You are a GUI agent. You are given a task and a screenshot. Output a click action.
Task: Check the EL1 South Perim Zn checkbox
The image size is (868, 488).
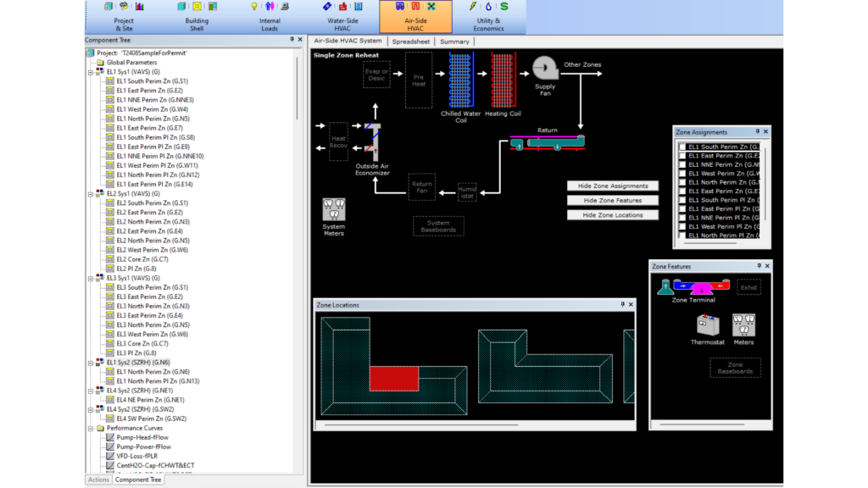(x=682, y=147)
